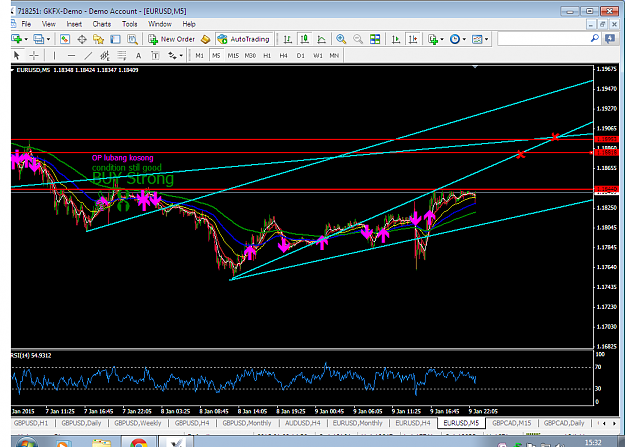
Task: Expand the Templates dropdown arrow
Action: (486, 39)
